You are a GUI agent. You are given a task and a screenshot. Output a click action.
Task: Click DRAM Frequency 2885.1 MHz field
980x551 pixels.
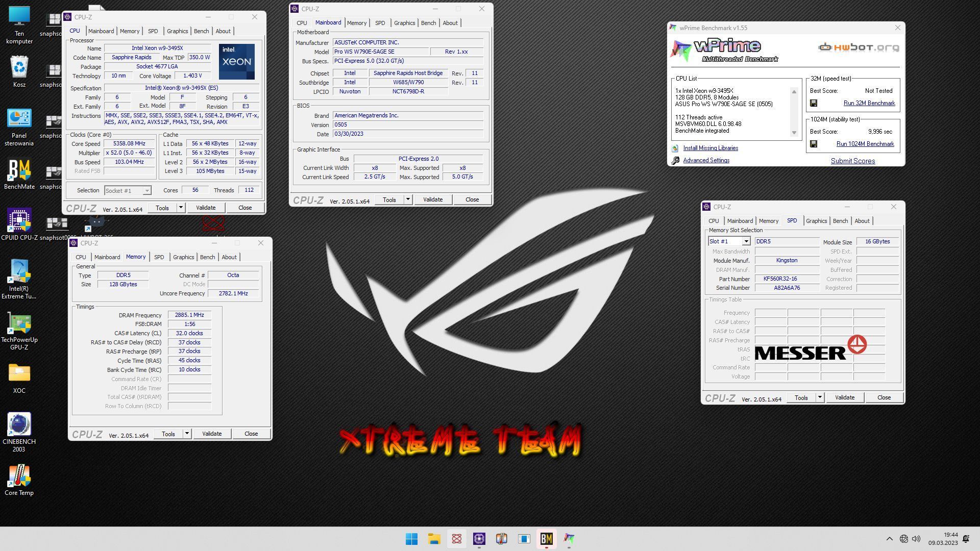click(189, 315)
